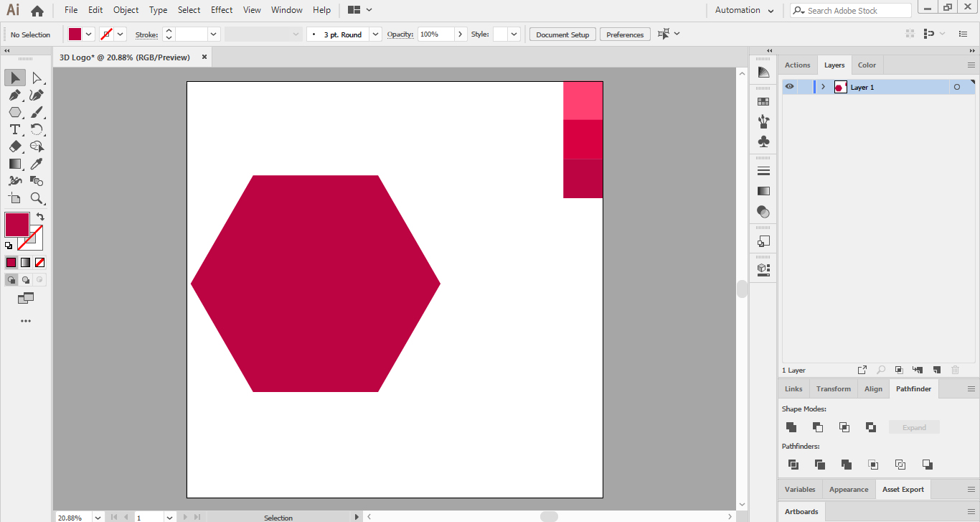Image resolution: width=980 pixels, height=522 pixels.
Task: Close the 3D Logo document tab
Action: click(x=204, y=57)
